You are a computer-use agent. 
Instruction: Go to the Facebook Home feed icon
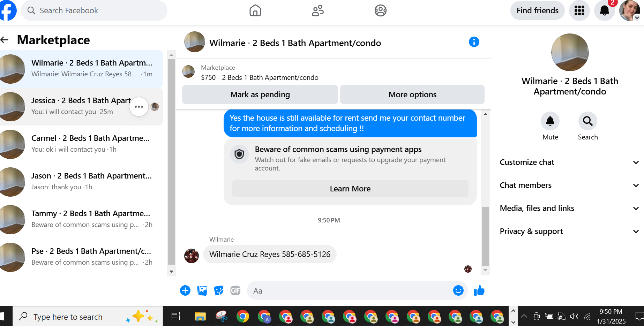point(255,10)
